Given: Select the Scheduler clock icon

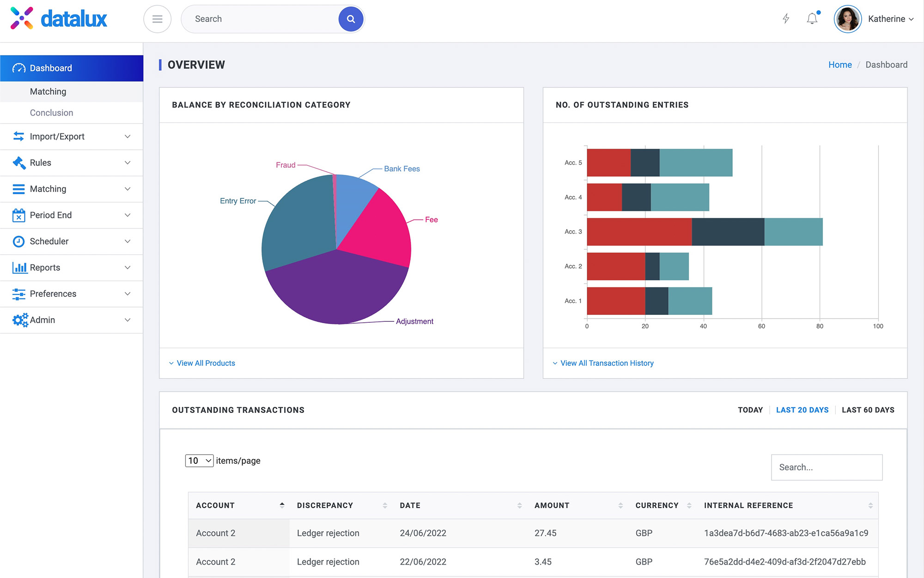Looking at the screenshot, I should click(18, 241).
